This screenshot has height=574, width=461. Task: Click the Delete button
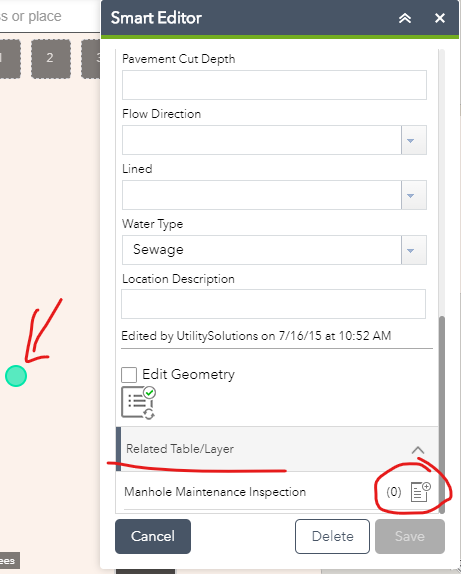click(x=332, y=536)
